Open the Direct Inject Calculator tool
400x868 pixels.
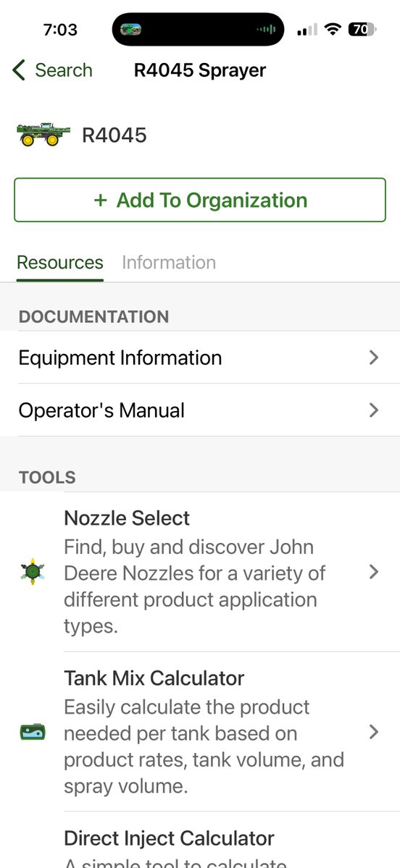click(x=232, y=840)
